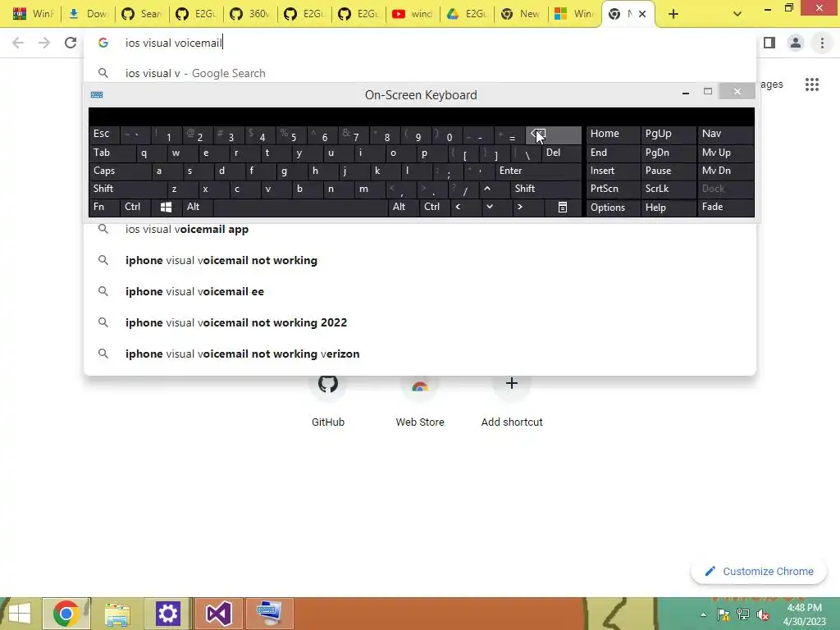Toggle ScrLk key
The width and height of the screenshot is (840, 630).
pos(668,189)
